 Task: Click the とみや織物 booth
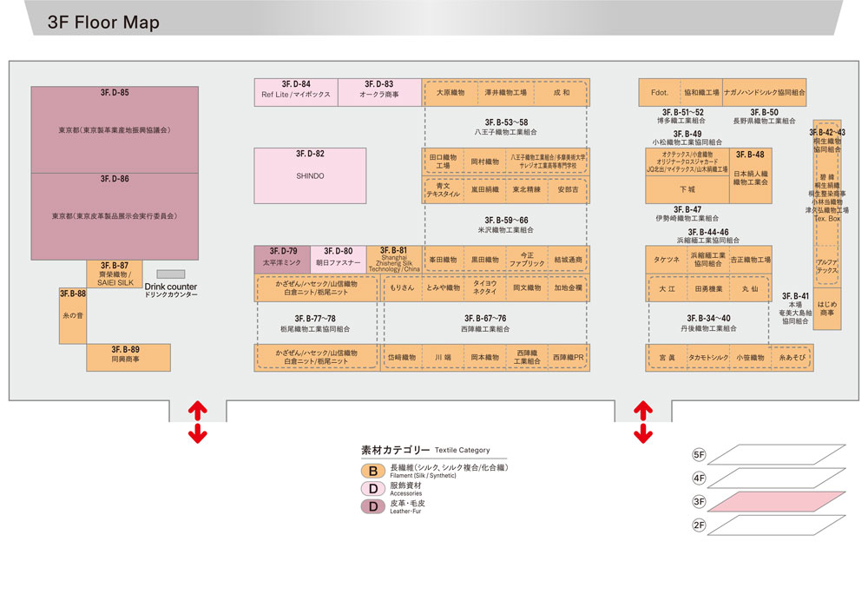click(443, 288)
